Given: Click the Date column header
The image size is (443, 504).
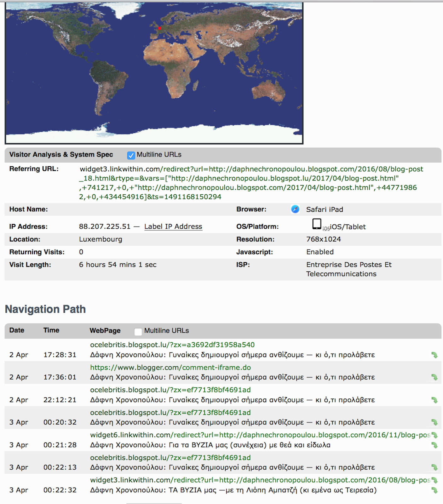Looking at the screenshot, I should click(x=17, y=330).
